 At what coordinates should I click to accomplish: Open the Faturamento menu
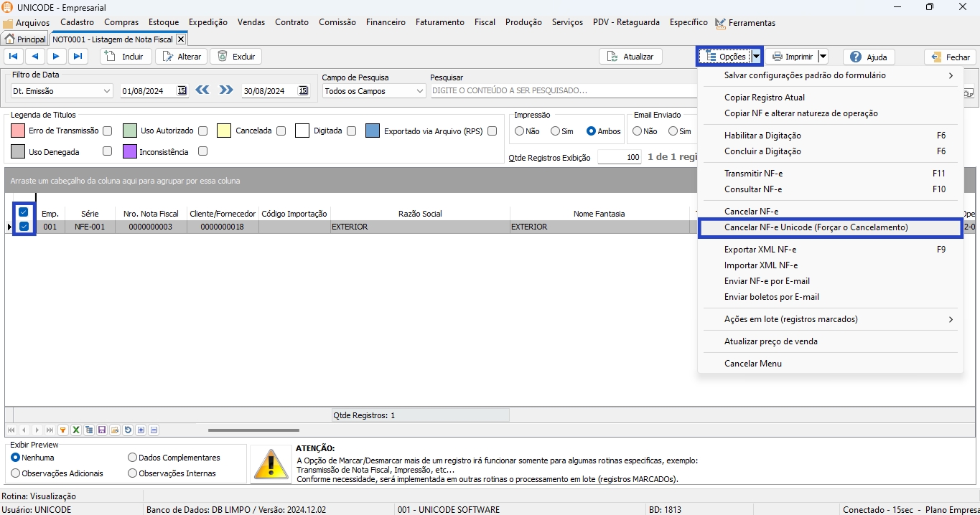[439, 22]
